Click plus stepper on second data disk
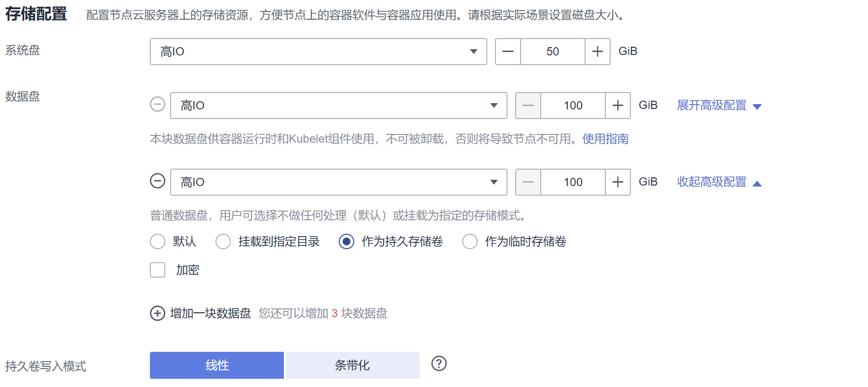The height and width of the screenshot is (387, 868). 618,182
